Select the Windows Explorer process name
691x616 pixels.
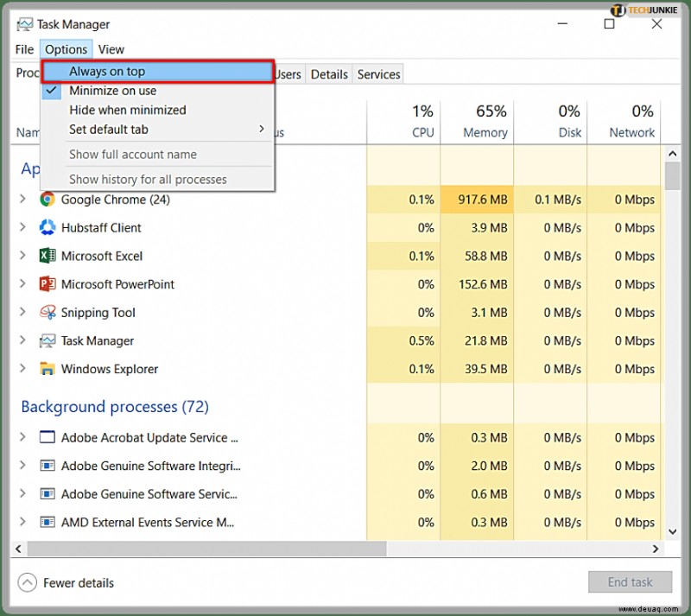point(110,369)
